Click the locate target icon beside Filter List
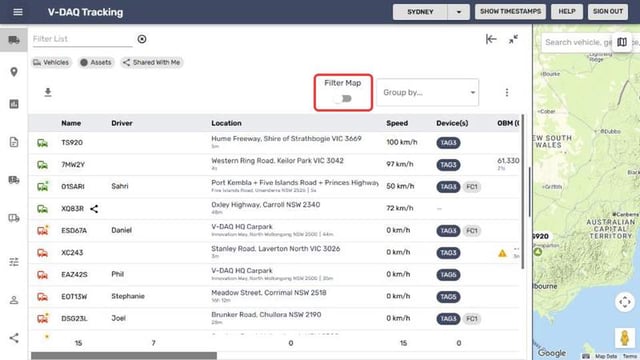 click(142, 39)
